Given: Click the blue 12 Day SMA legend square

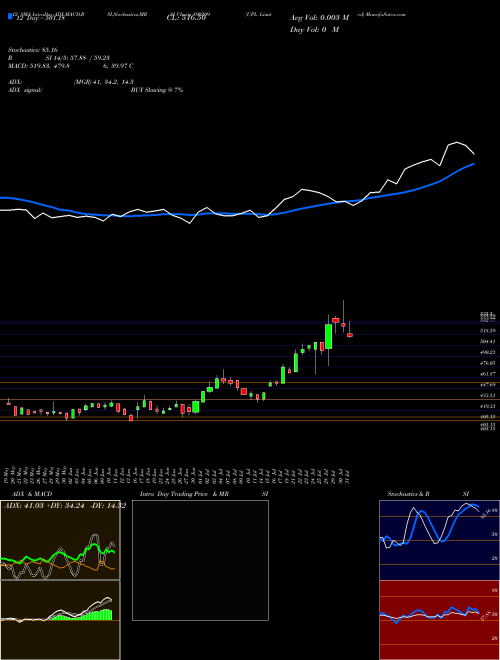Looking at the screenshot, I should click(10, 16).
